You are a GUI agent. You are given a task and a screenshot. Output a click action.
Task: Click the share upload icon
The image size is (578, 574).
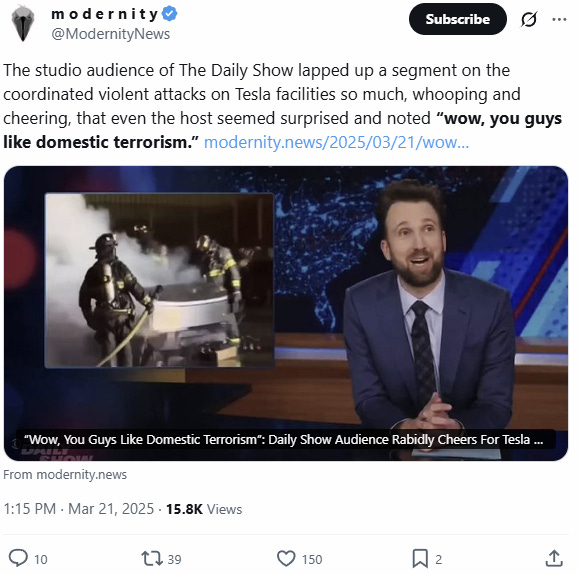[553, 558]
